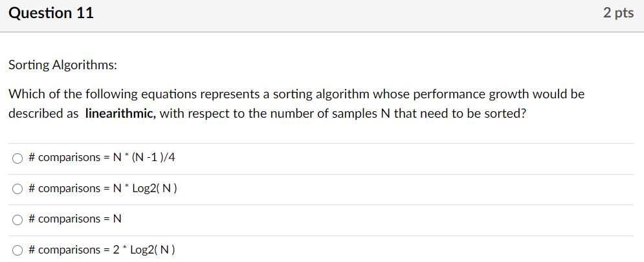
Task: Click the answer text '# comparisons = N * Log2( N )'
Action: point(103,188)
